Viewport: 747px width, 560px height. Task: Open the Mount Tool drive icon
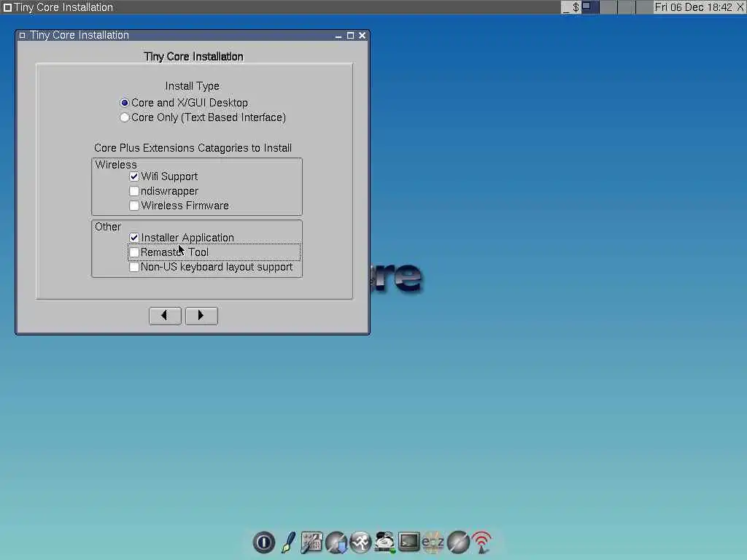click(x=385, y=542)
